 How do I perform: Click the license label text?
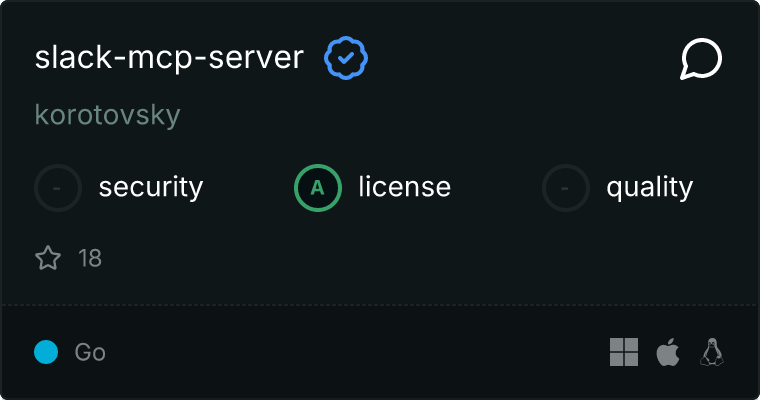[404, 187]
